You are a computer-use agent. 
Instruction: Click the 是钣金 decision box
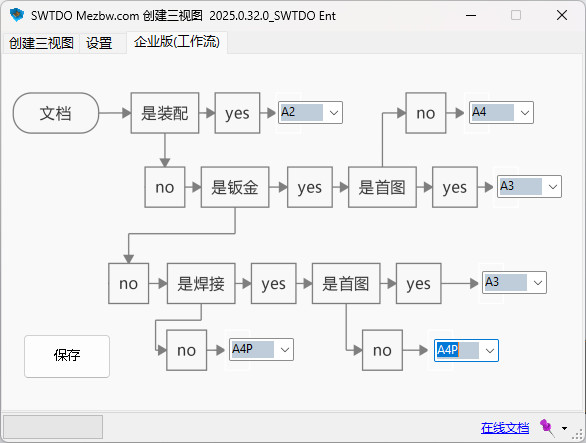coord(235,187)
